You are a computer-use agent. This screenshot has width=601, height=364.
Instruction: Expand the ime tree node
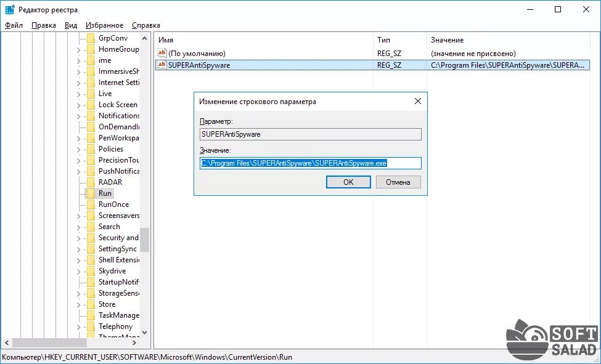click(x=78, y=61)
